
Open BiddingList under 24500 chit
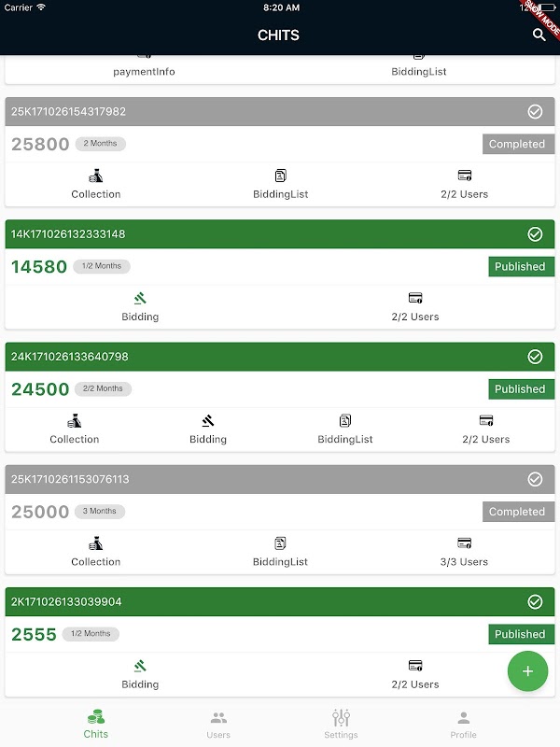click(344, 421)
